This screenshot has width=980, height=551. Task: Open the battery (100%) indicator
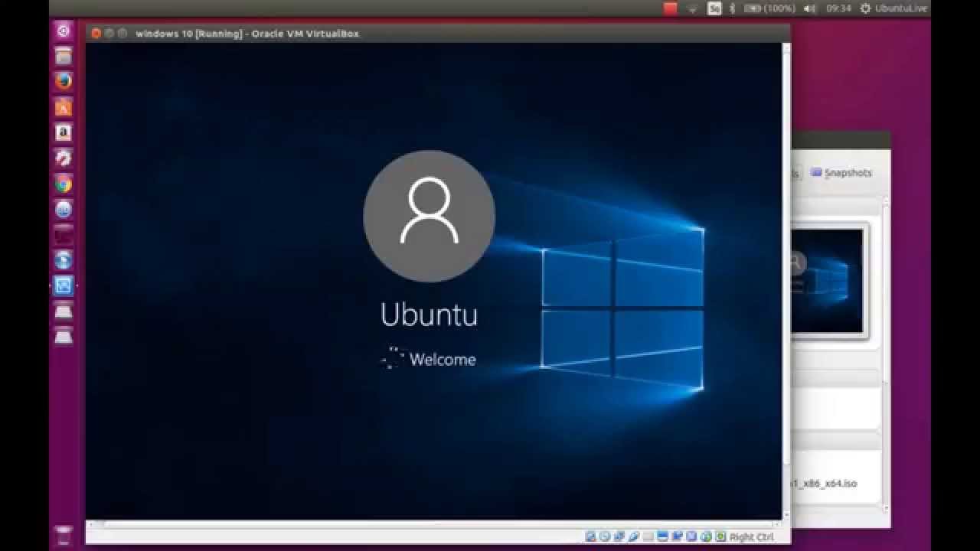click(x=769, y=8)
